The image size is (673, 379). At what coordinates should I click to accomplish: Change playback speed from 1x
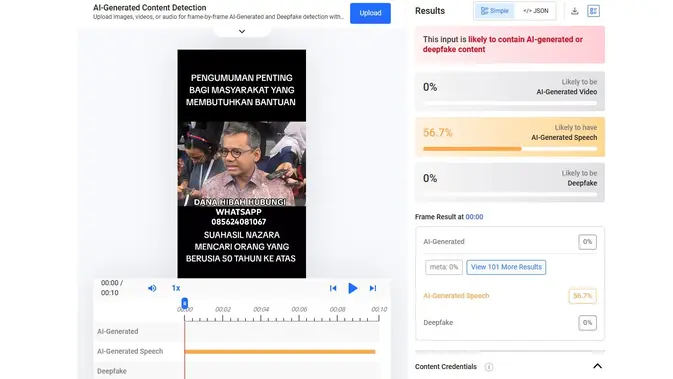(176, 288)
